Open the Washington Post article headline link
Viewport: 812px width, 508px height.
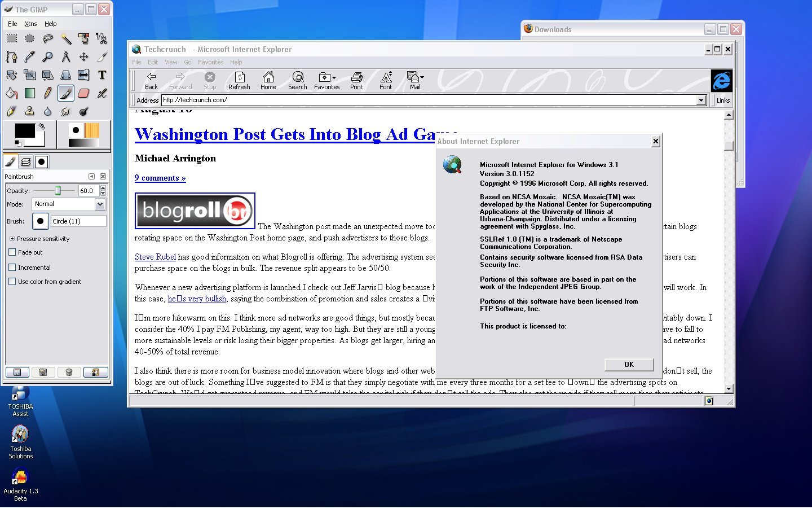[x=285, y=134]
